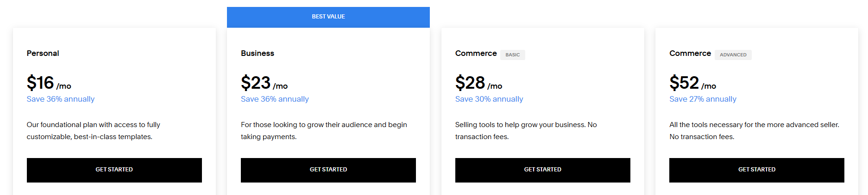Click the Personal plan foundational description text
This screenshot has width=868, height=195.
[93, 130]
